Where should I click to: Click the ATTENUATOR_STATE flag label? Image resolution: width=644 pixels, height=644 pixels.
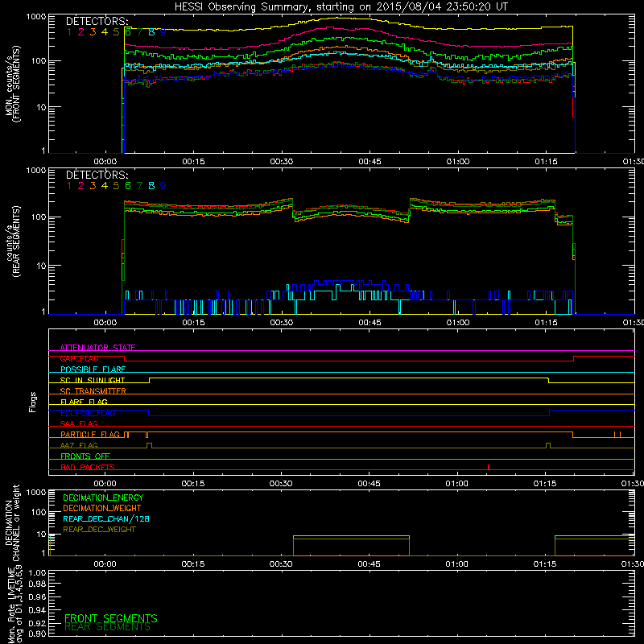click(97, 348)
